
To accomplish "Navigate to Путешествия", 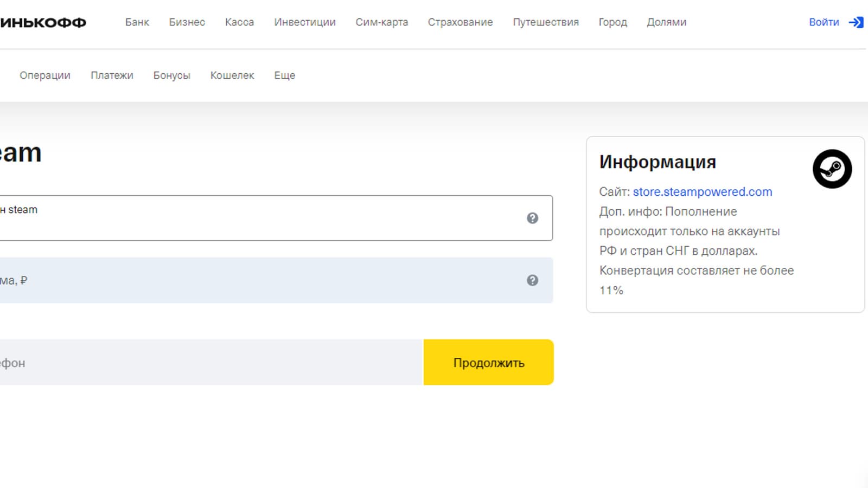I will point(545,22).
